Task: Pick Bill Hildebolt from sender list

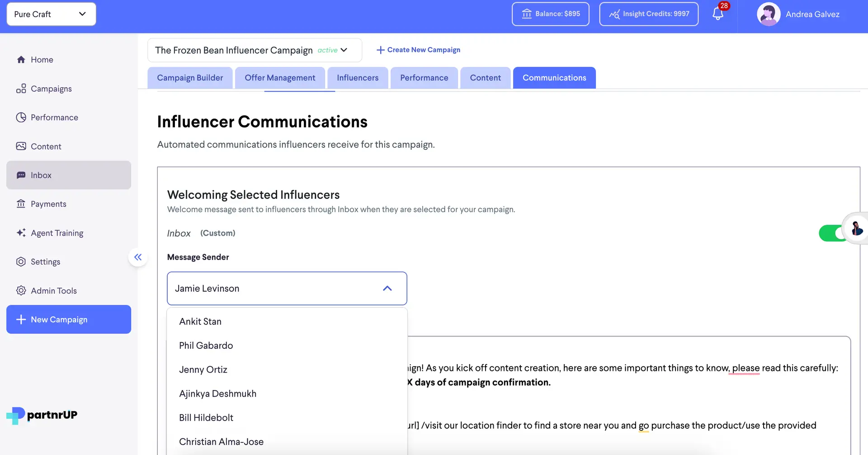Action: pyautogui.click(x=287, y=417)
